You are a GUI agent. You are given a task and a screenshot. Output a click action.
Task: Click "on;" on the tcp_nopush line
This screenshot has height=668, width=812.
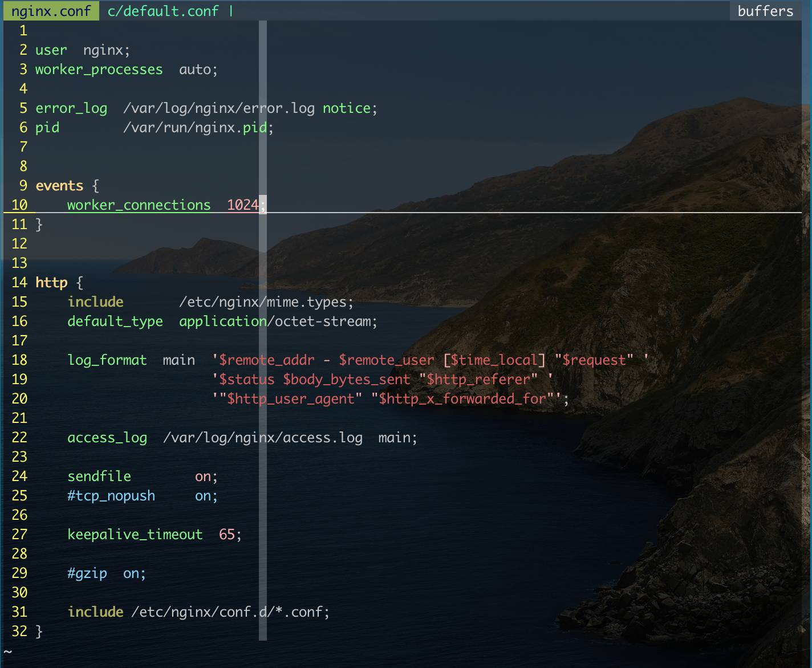coord(206,496)
